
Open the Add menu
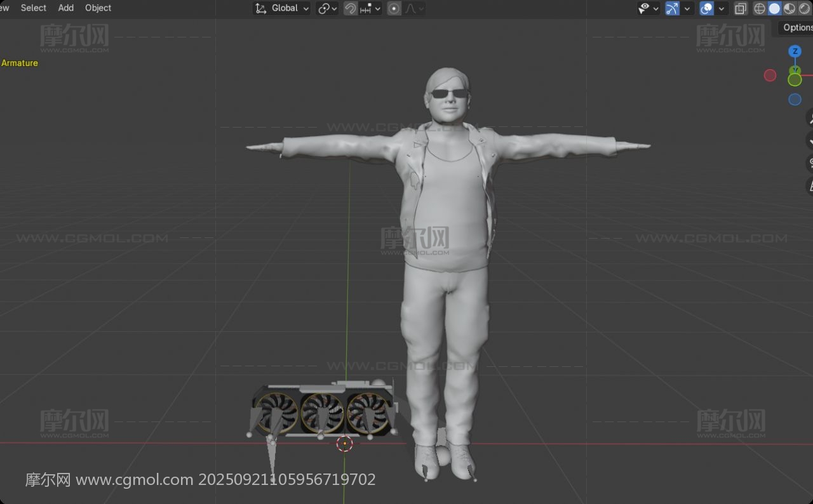coord(66,8)
